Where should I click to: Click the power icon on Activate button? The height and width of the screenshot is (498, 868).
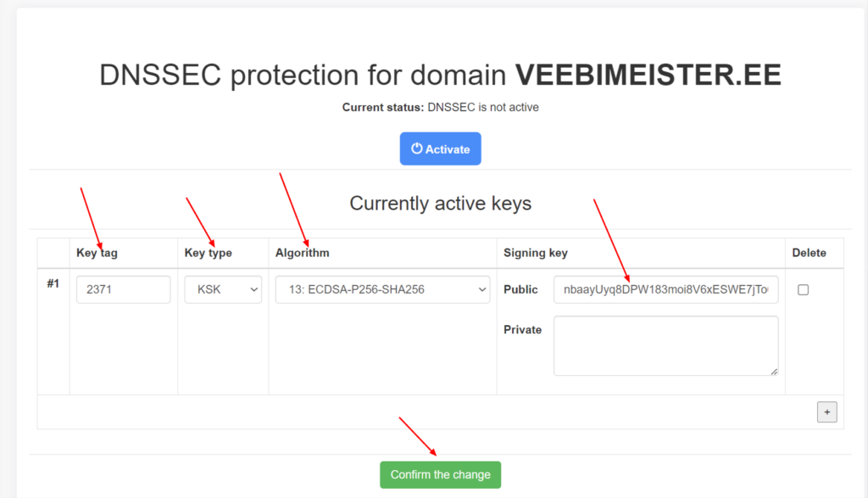416,148
